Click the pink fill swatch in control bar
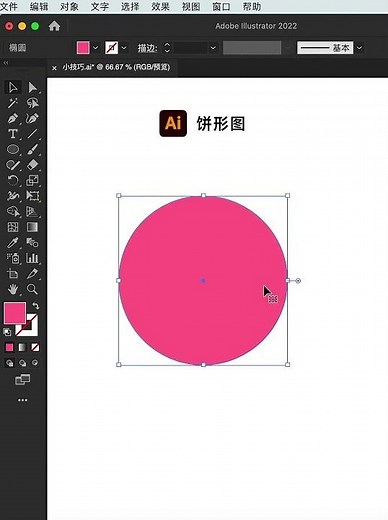Screen dimensions: 388x520 83,48
